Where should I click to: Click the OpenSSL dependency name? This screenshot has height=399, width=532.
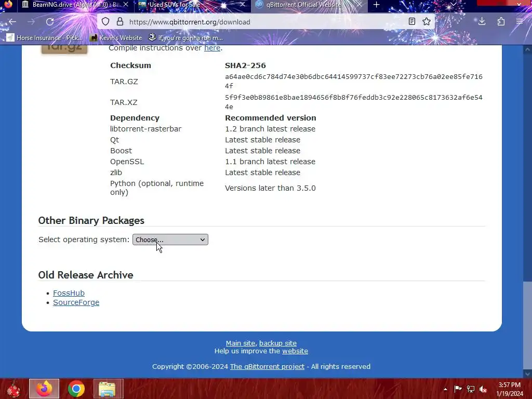click(x=127, y=162)
